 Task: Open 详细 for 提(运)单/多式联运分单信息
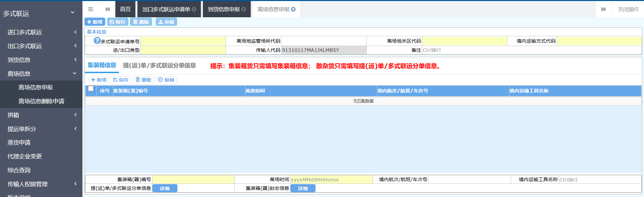point(165,189)
